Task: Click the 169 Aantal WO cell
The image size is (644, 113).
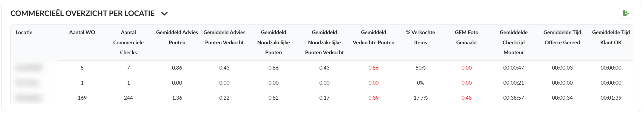Action: click(x=82, y=98)
